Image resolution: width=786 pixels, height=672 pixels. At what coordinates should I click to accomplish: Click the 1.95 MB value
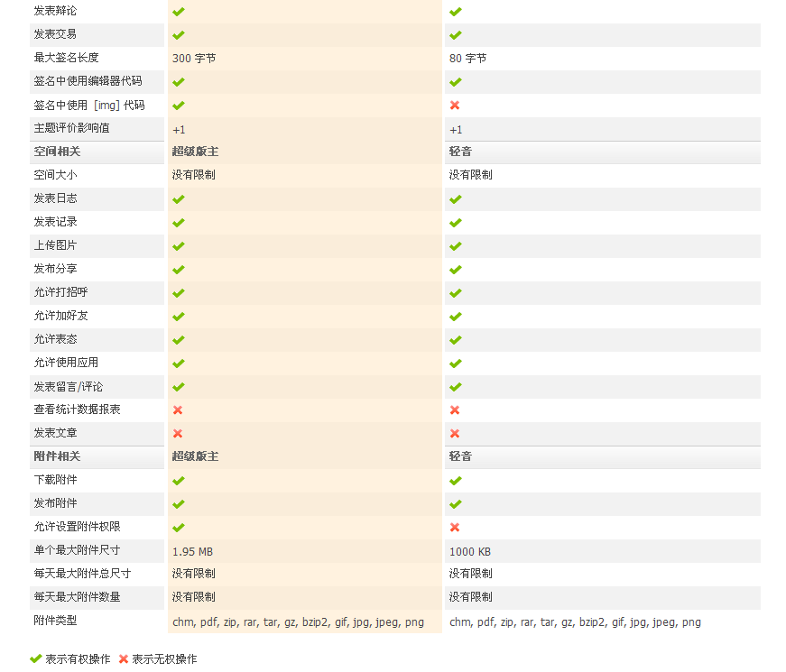pos(192,552)
